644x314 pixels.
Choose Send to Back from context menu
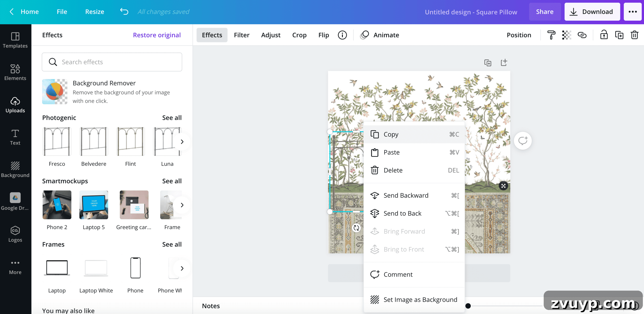pos(414,213)
